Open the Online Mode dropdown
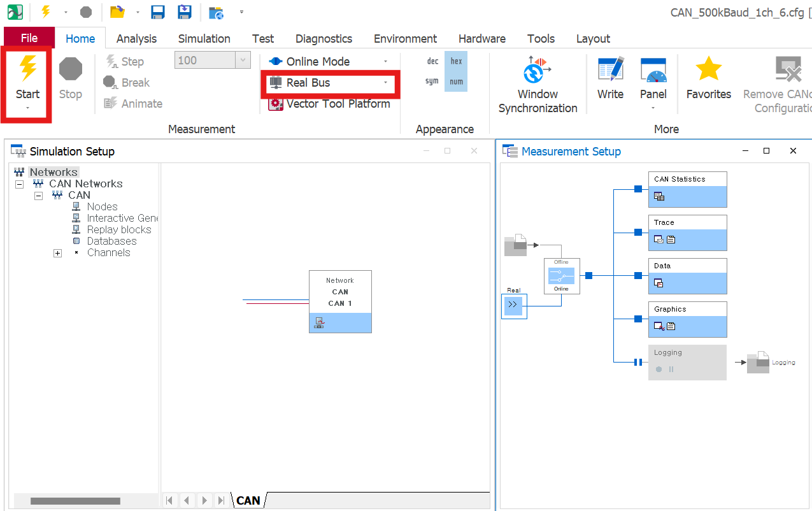 [x=385, y=62]
